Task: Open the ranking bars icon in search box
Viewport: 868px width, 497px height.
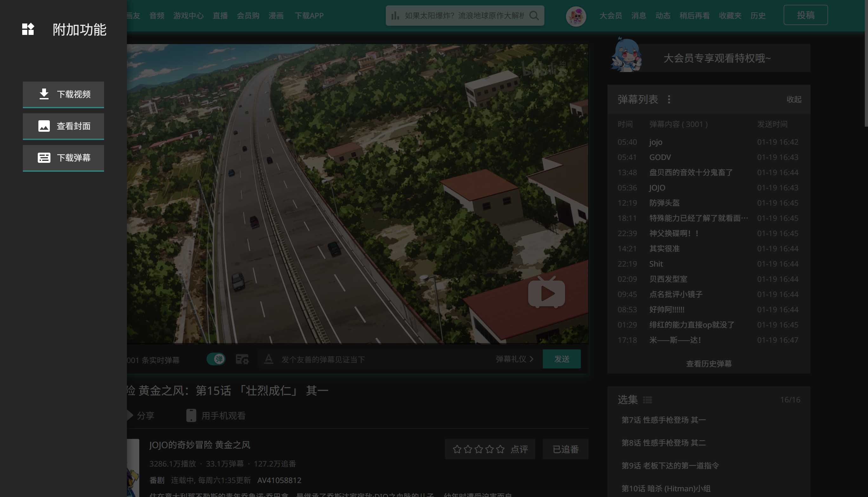Action: 395,16
